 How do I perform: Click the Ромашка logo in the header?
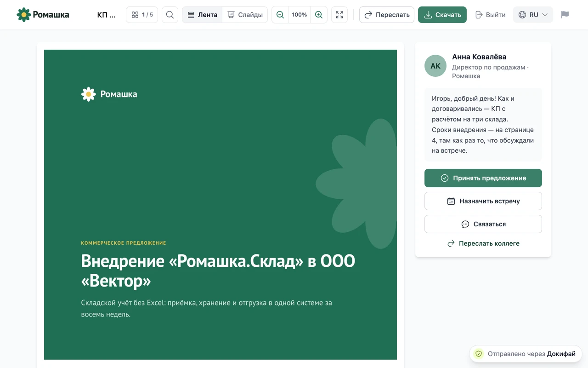pos(43,15)
